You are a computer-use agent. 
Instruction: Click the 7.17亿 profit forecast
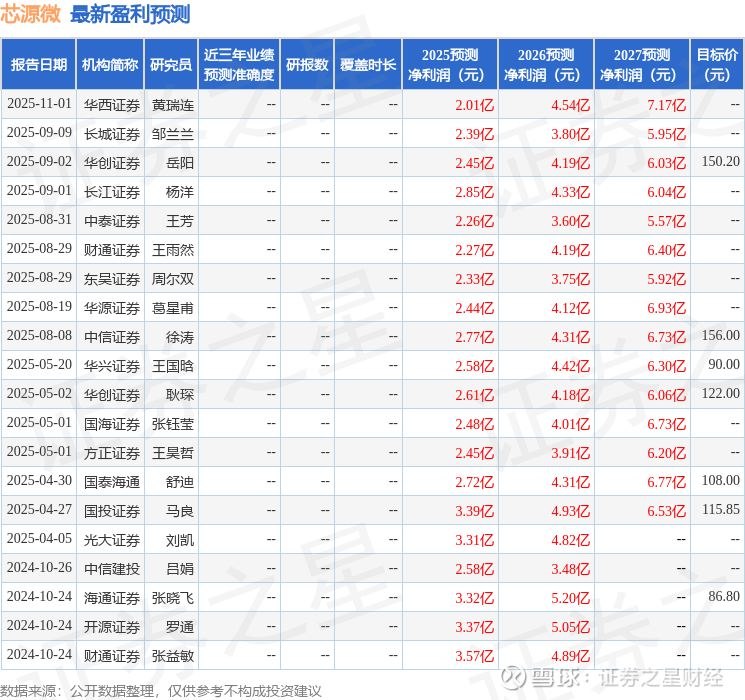666,105
